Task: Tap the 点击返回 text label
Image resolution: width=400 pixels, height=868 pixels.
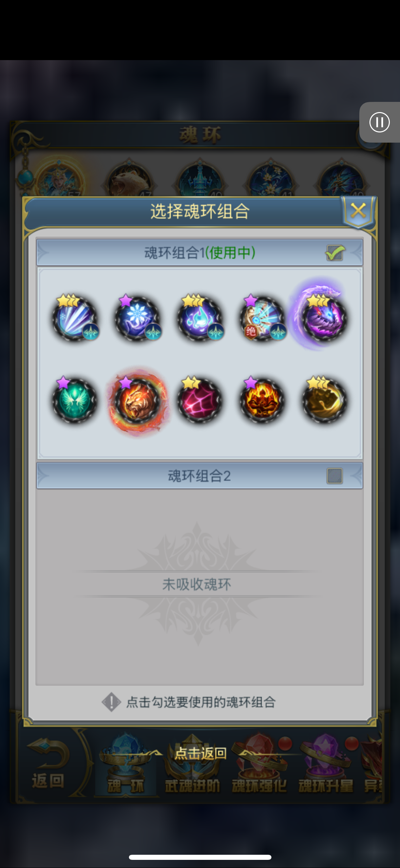Action: (x=200, y=753)
